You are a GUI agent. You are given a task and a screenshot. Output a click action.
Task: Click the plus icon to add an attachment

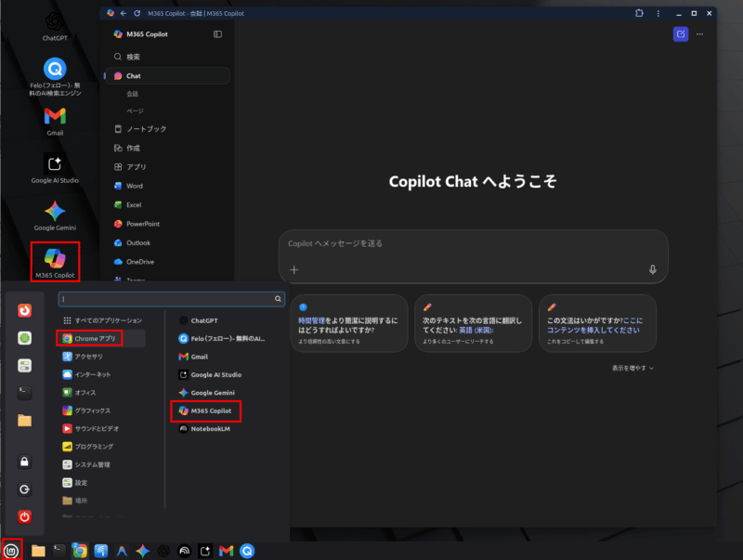[x=294, y=269]
